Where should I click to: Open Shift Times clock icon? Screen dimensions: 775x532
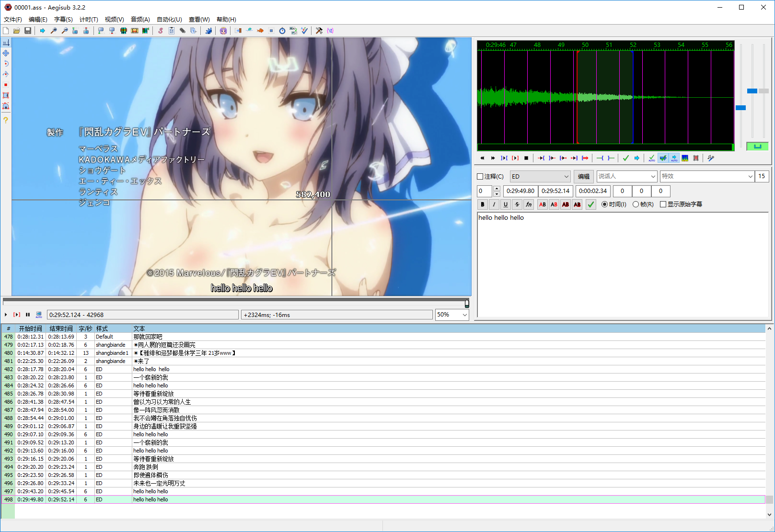coord(282,31)
